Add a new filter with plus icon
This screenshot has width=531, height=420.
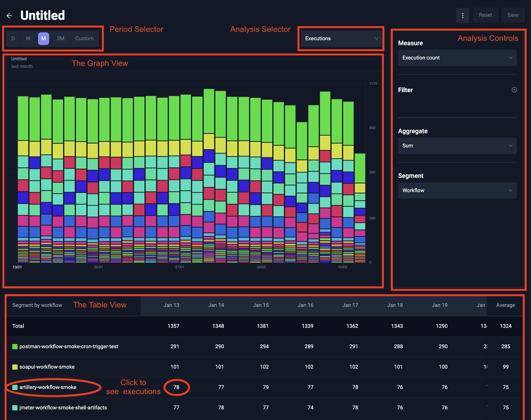(514, 90)
